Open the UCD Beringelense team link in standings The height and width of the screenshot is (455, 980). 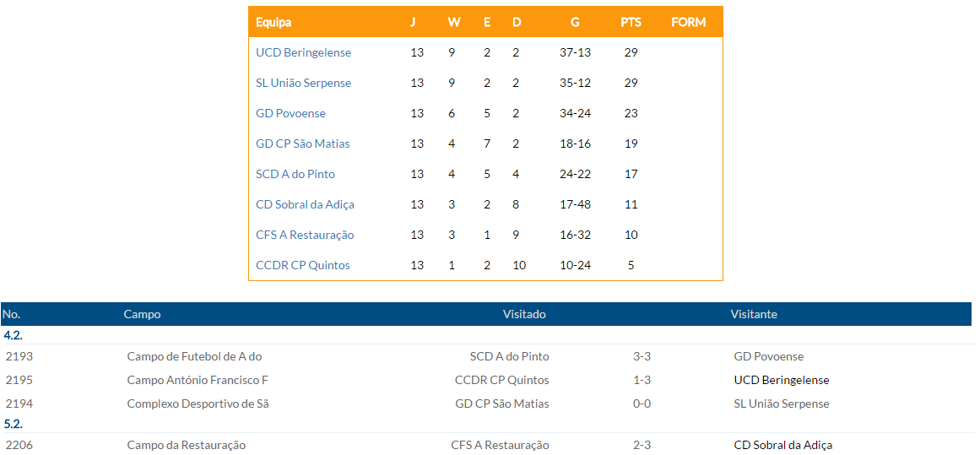click(303, 52)
